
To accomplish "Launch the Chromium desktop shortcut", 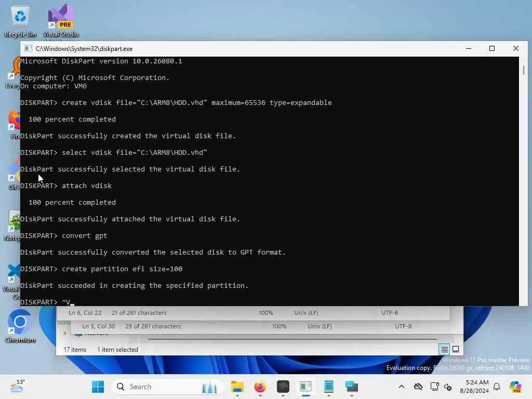I will 20,326.
